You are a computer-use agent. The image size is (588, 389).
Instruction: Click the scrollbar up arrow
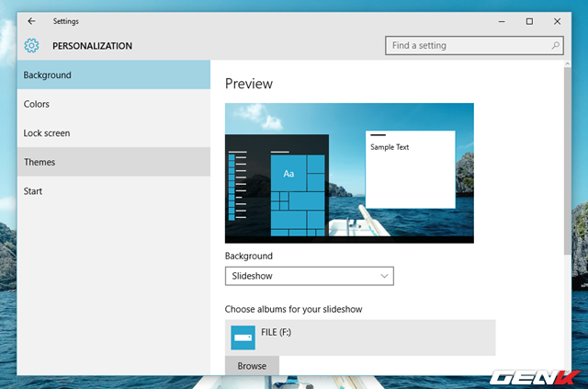(568, 64)
